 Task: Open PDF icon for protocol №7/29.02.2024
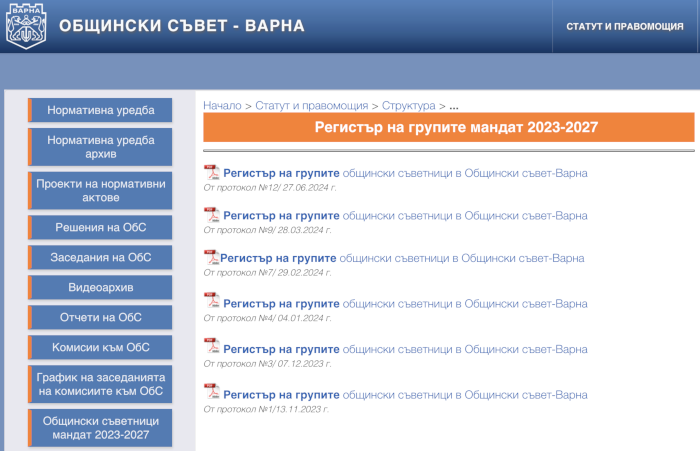(211, 257)
